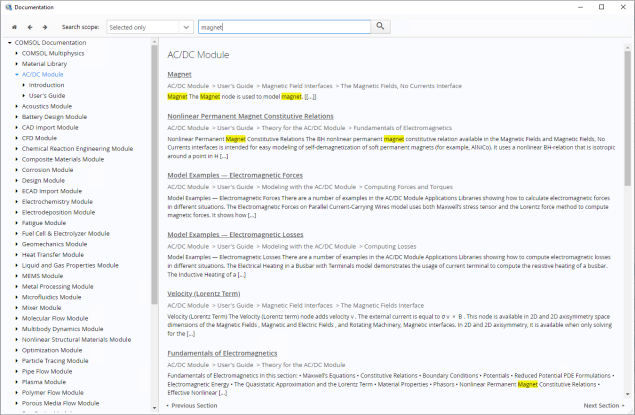This screenshot has width=635, height=415.
Task: Expand COMSOL Multiphysics tree node
Action: pyautogui.click(x=17, y=53)
